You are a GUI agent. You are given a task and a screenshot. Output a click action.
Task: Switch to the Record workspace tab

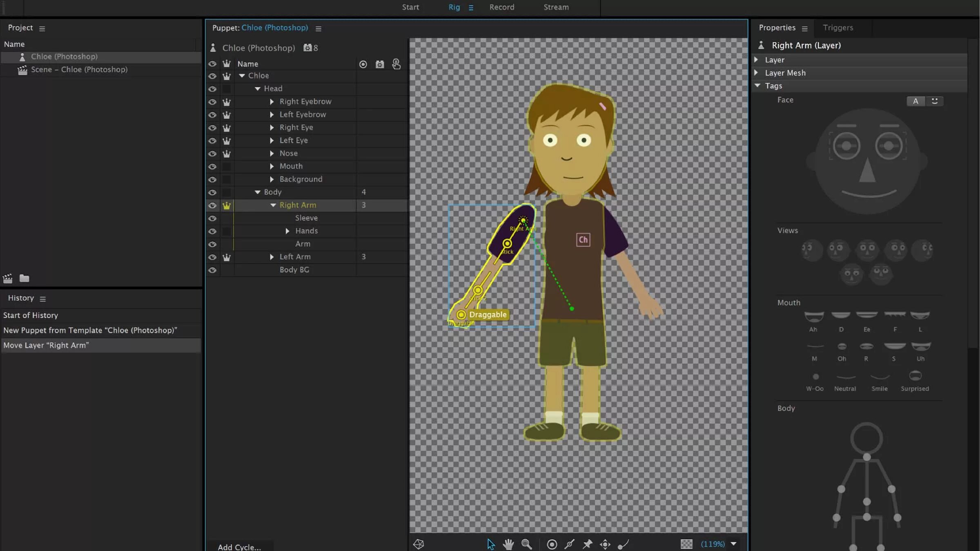coord(502,7)
